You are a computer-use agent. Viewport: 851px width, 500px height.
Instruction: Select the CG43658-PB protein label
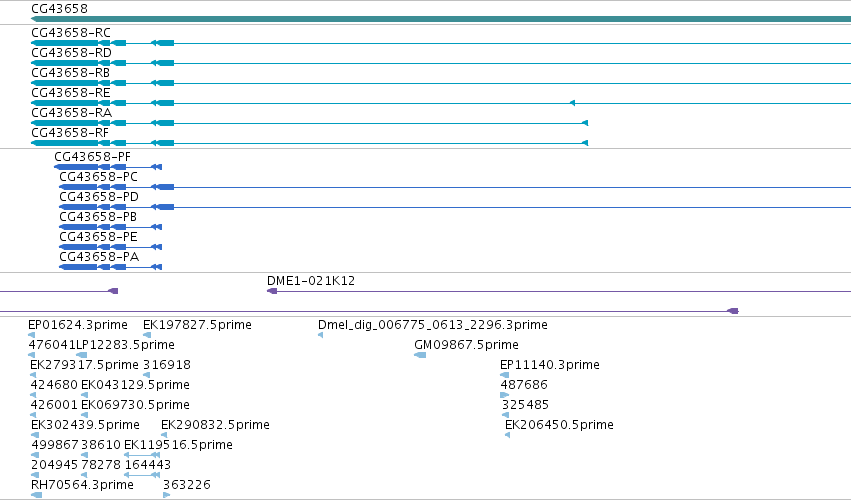tap(98, 217)
